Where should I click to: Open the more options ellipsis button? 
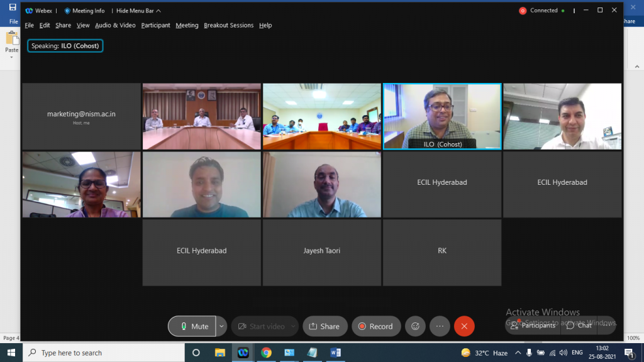[440, 326]
